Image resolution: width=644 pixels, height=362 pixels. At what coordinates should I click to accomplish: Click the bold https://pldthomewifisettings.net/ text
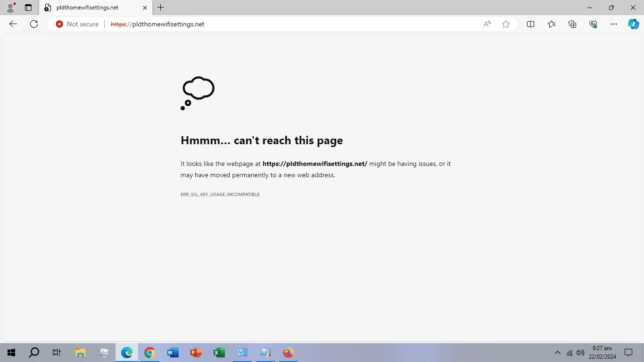point(315,164)
